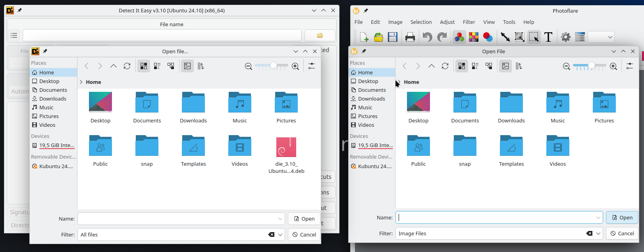Click the icon size slider in Photoflare dialog

coord(590,66)
